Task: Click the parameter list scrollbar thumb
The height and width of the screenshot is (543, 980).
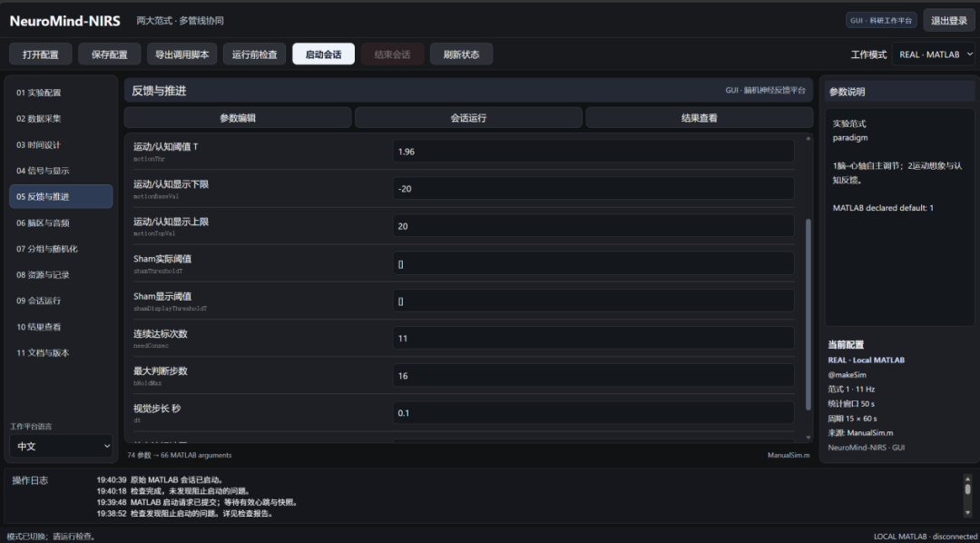Action: [808, 314]
